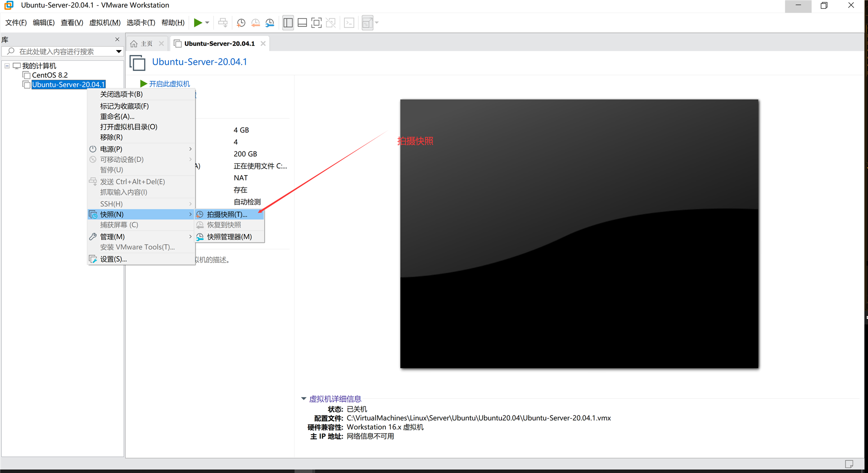Image resolution: width=868 pixels, height=473 pixels.
Task: Enter full screen mode via toolbar icon
Action: tap(316, 23)
